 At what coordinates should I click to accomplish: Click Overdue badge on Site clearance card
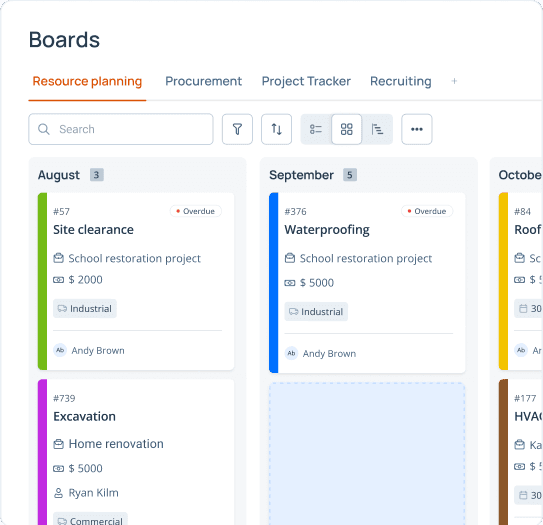click(x=196, y=211)
